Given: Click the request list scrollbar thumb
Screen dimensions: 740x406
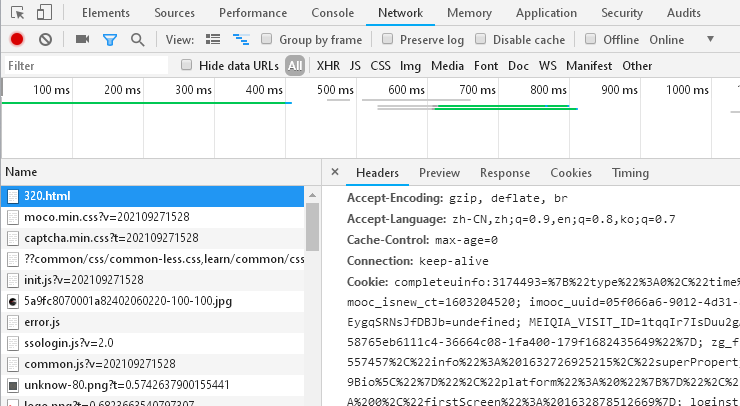Looking at the screenshot, I should click(312, 227).
